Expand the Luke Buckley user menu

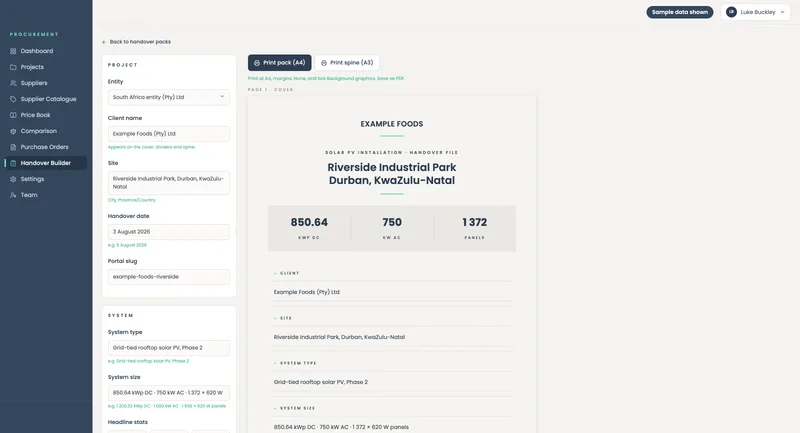[x=756, y=12]
